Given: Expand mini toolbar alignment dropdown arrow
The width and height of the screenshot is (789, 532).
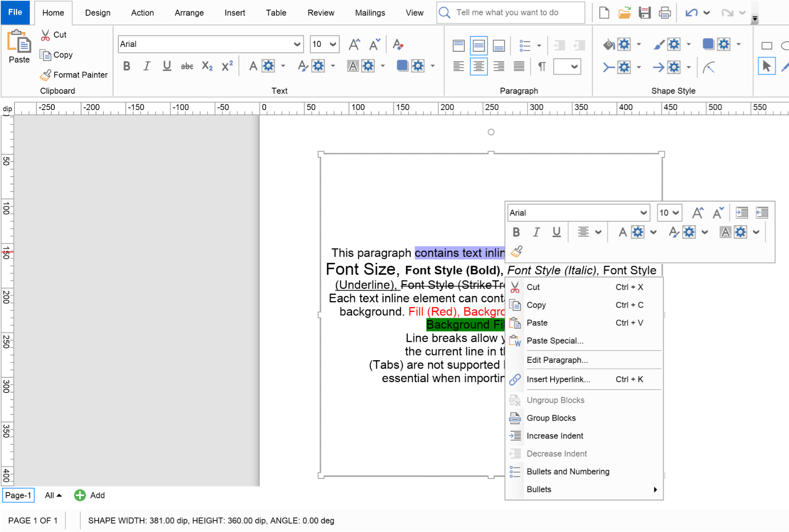Looking at the screenshot, I should tap(598, 232).
